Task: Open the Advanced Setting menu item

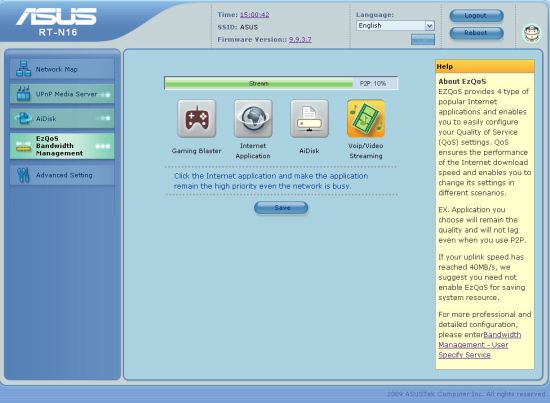Action: coord(62,175)
